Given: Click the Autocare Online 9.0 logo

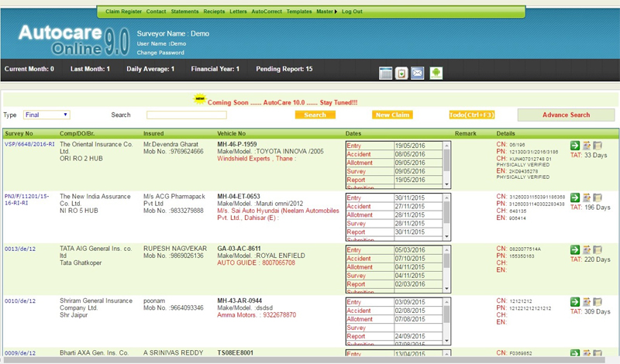Looking at the screenshot, I should click(74, 40).
